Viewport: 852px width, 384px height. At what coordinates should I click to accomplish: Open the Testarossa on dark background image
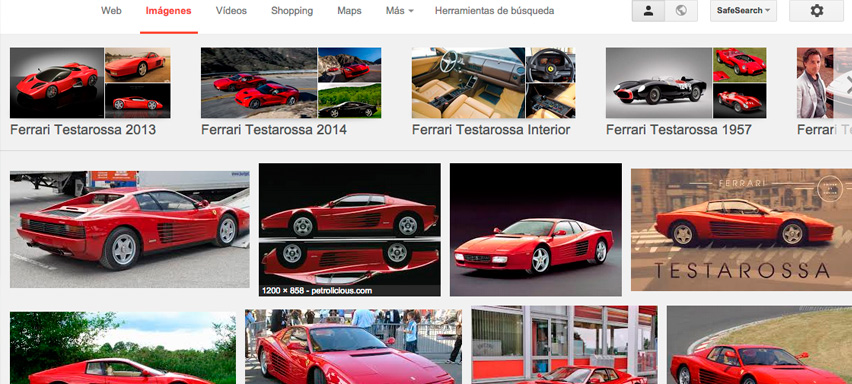(536, 229)
